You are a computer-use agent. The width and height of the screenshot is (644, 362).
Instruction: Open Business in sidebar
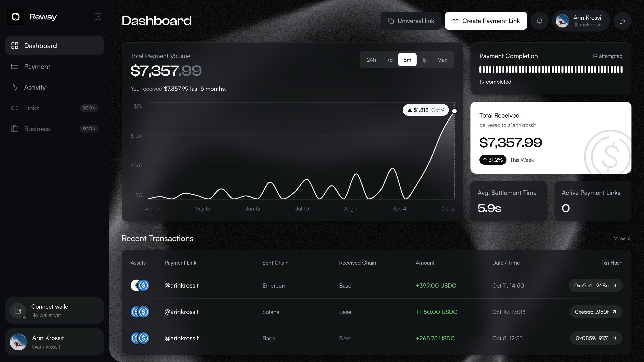coord(55,129)
